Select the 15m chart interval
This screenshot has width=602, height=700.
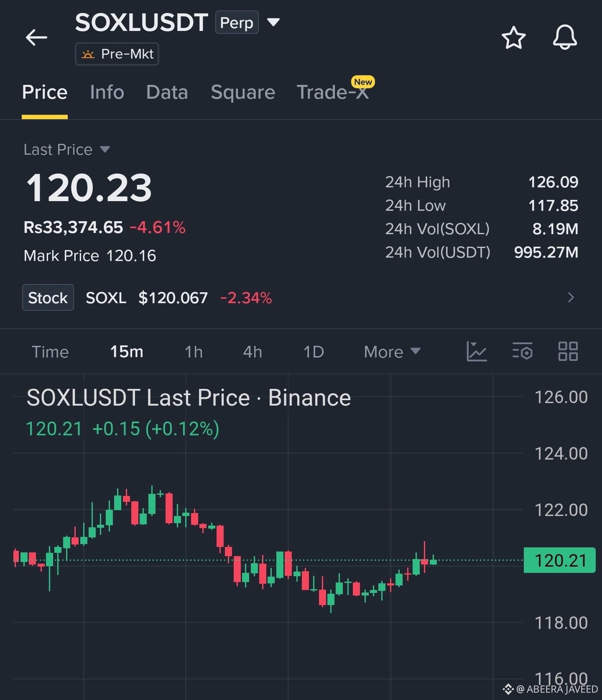(x=127, y=352)
